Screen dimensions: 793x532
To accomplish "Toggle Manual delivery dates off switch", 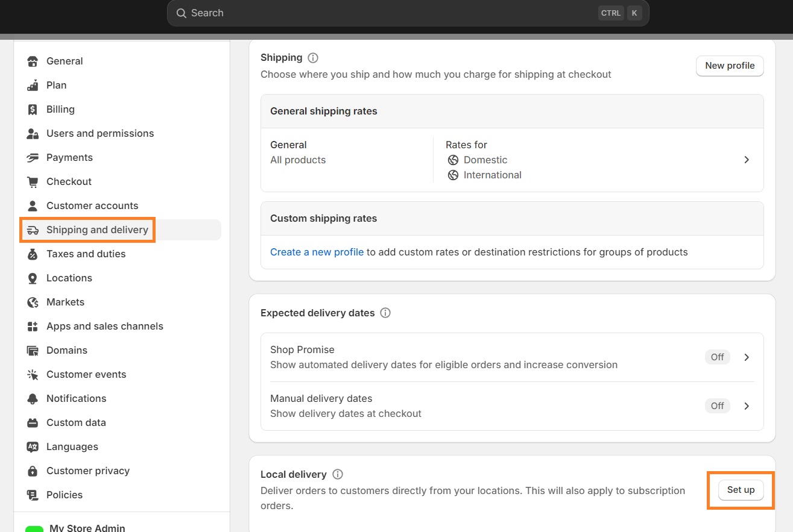I will pyautogui.click(x=717, y=405).
